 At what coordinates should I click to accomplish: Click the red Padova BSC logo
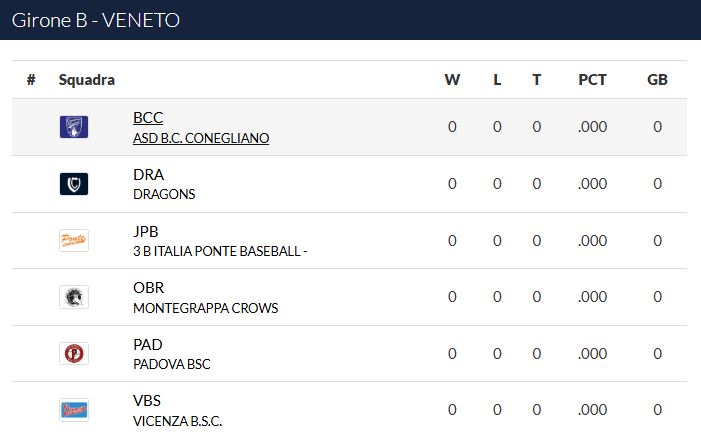[x=74, y=354]
